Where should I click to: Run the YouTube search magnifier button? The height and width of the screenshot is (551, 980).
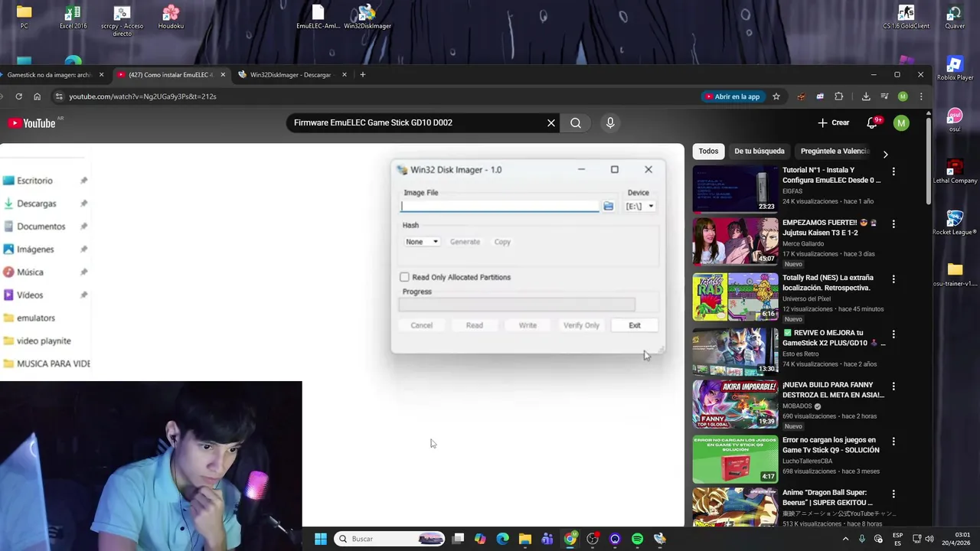(x=576, y=122)
